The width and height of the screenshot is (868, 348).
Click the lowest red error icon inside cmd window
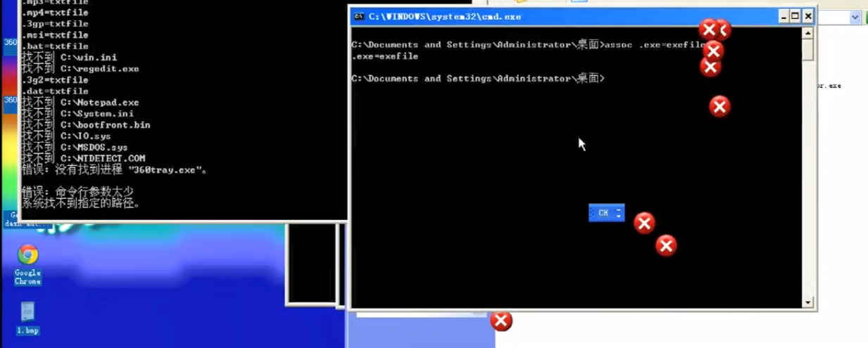tap(666, 245)
